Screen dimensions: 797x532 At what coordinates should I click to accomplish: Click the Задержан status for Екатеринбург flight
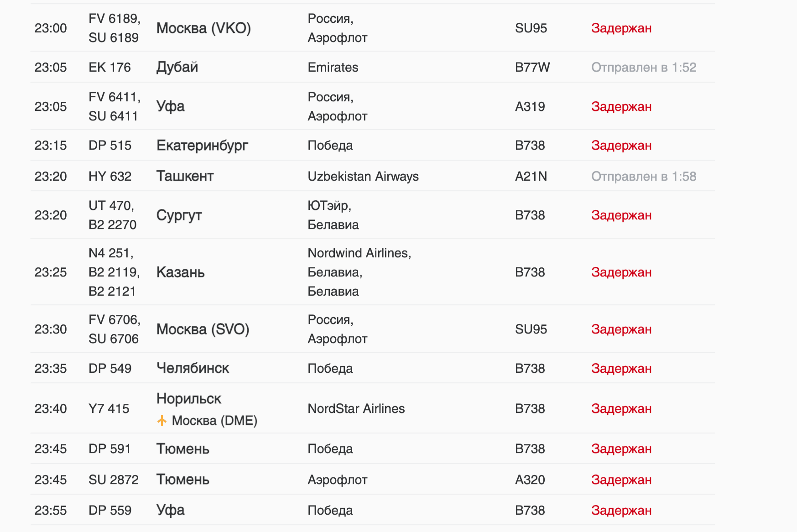click(x=621, y=146)
